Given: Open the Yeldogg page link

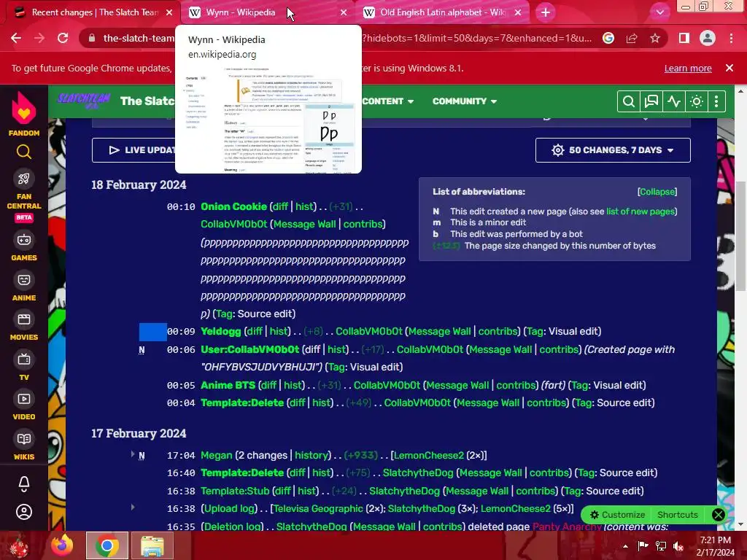Looking at the screenshot, I should point(220,332).
